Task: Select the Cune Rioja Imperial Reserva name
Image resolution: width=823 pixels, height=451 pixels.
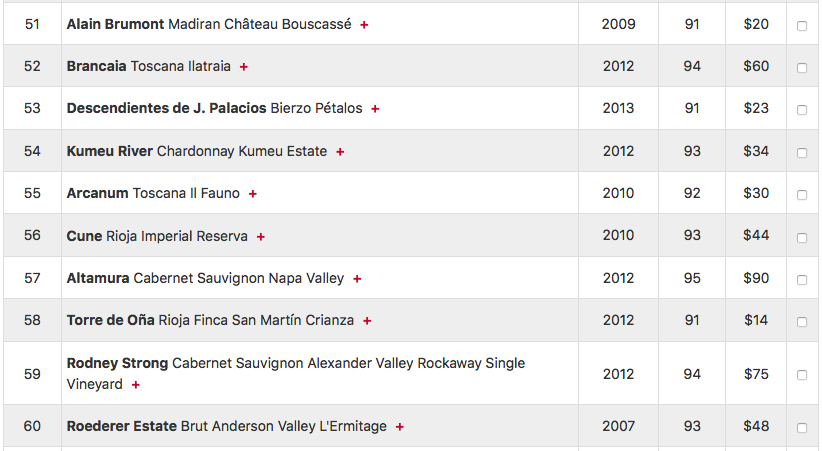Action: coord(157,236)
